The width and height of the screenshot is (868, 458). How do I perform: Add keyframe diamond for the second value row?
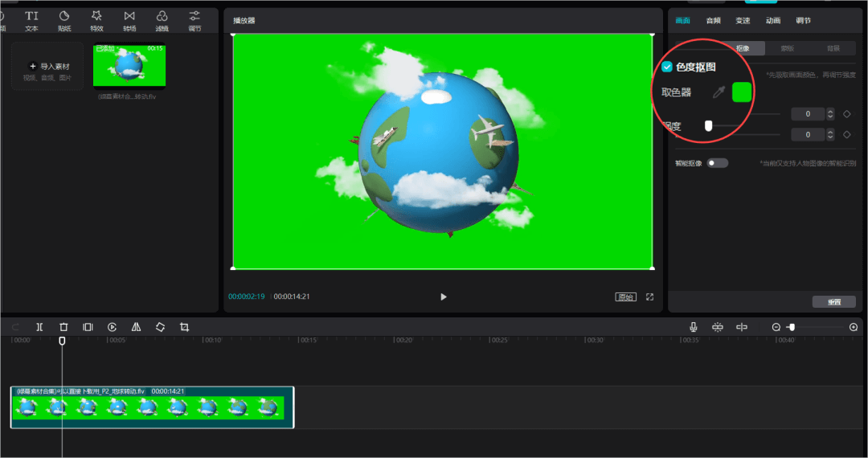click(x=846, y=134)
